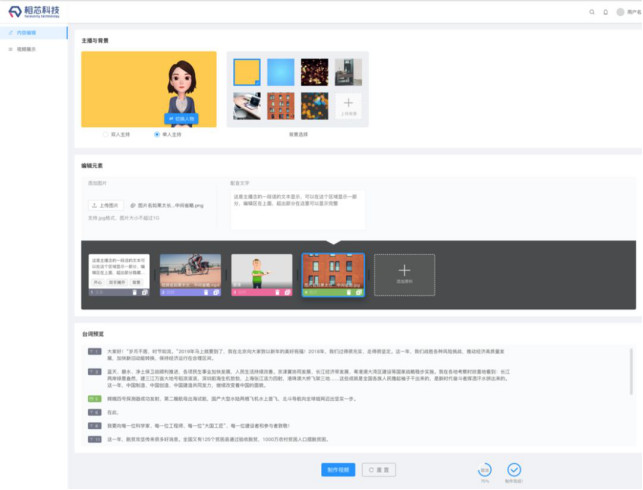Click the 双手摊开 tag on first card
643x490 pixels.
coord(117,282)
